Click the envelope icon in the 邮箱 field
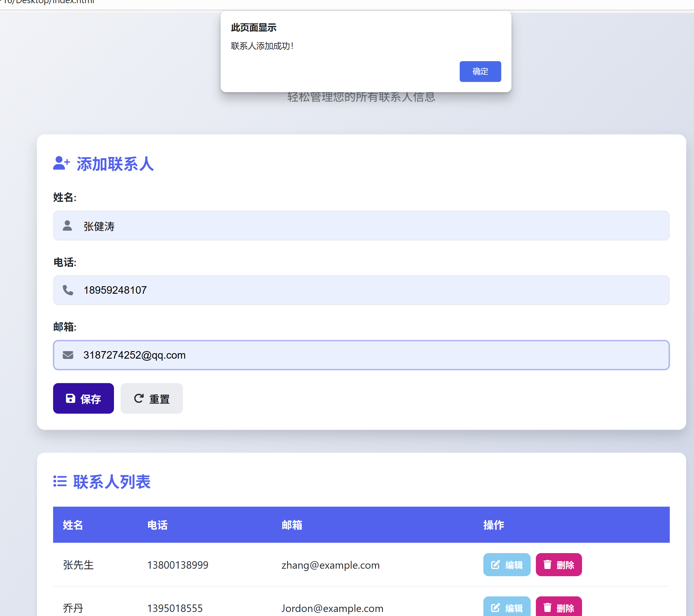This screenshot has width=694, height=616. (68, 355)
